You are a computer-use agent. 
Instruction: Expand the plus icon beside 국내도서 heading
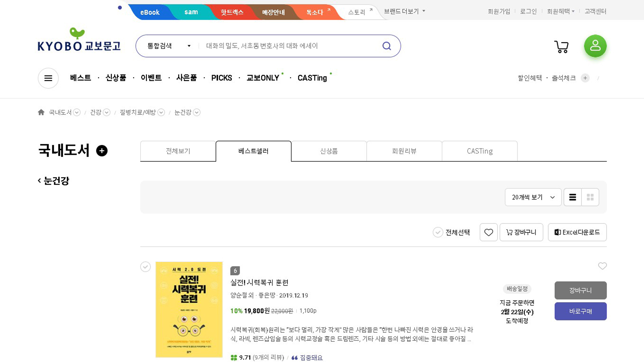[102, 151]
